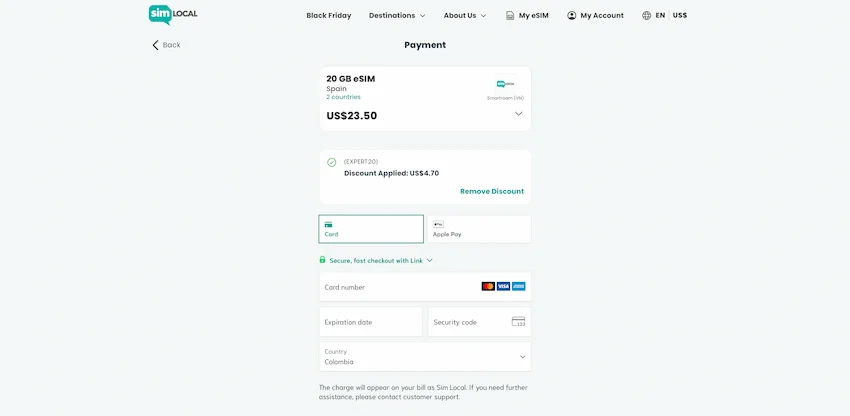Click Remove Discount

491,191
